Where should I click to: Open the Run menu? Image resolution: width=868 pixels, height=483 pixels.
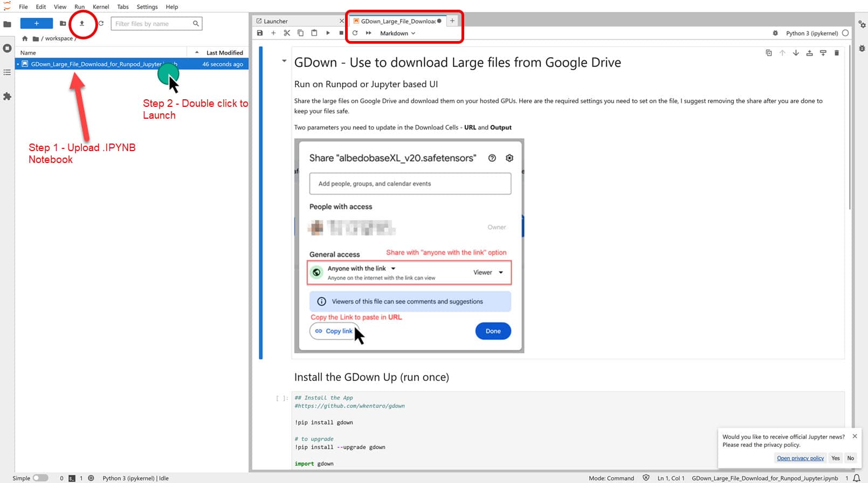pos(79,6)
